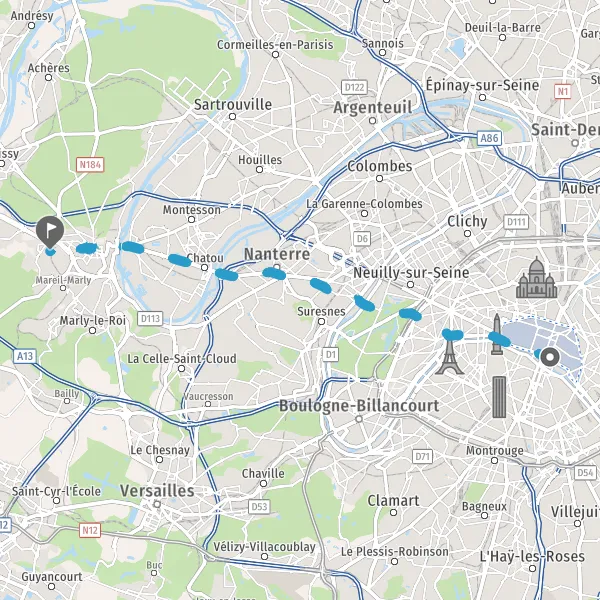The height and width of the screenshot is (600, 600).
Task: Select the Nanterre city label
Action: click(277, 254)
